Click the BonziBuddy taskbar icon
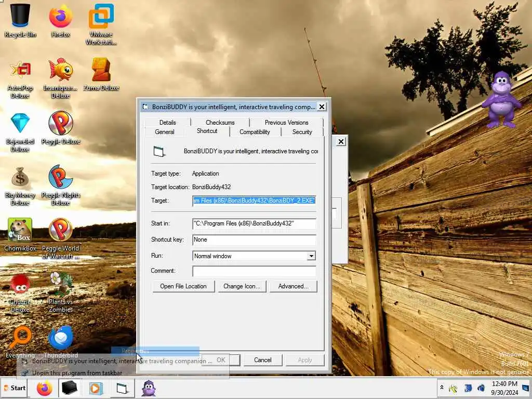Viewport: 532px width, 399px height. [149, 388]
